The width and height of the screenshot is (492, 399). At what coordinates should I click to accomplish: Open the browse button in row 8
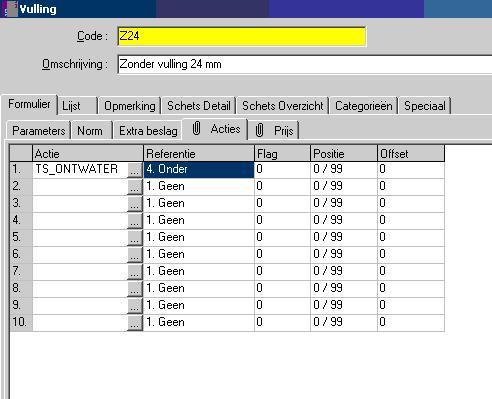pyautogui.click(x=134, y=289)
